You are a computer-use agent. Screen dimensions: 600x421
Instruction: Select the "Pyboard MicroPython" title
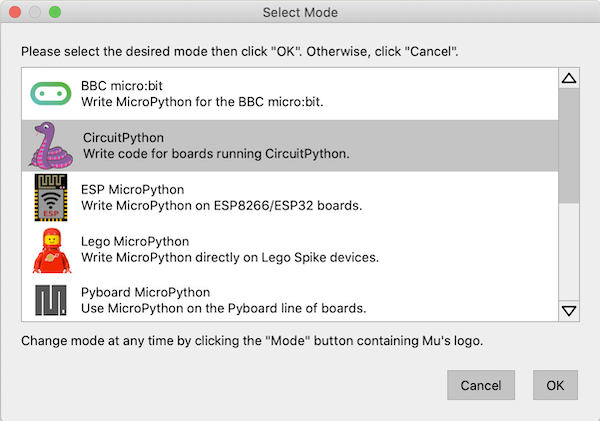coord(145,292)
